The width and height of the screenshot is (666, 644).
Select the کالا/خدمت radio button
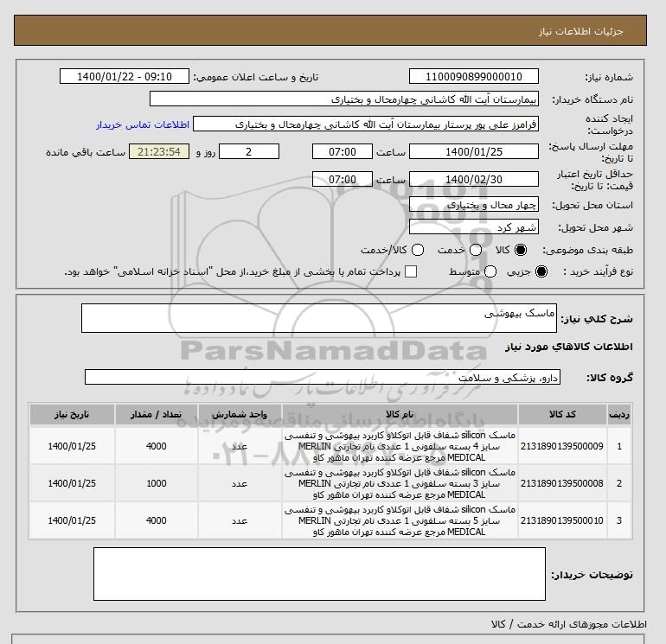tap(418, 250)
